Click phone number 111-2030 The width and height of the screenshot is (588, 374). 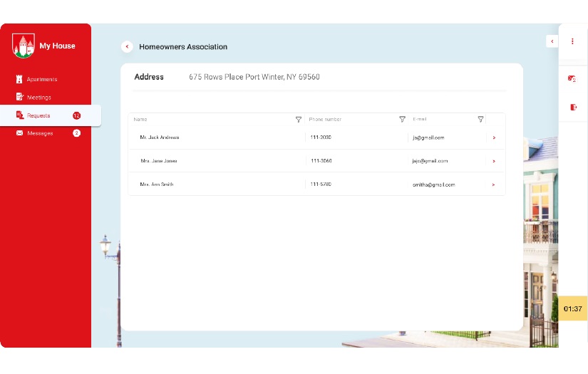coord(321,137)
